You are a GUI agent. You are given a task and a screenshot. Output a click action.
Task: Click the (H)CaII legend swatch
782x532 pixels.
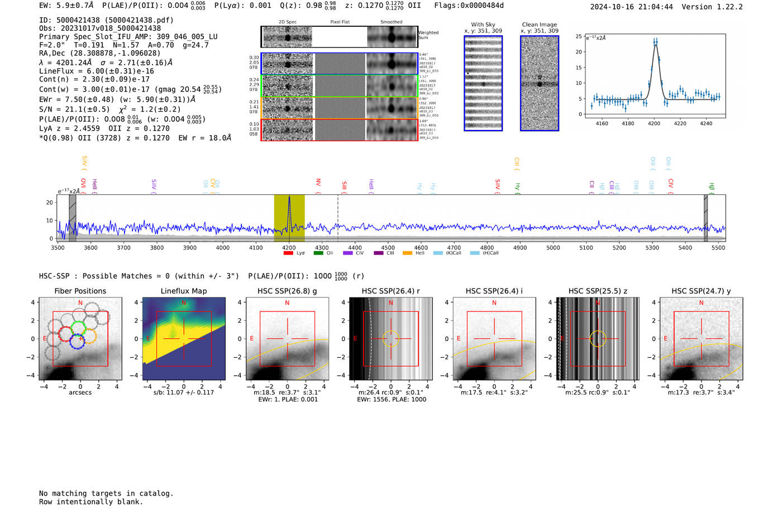click(475, 253)
